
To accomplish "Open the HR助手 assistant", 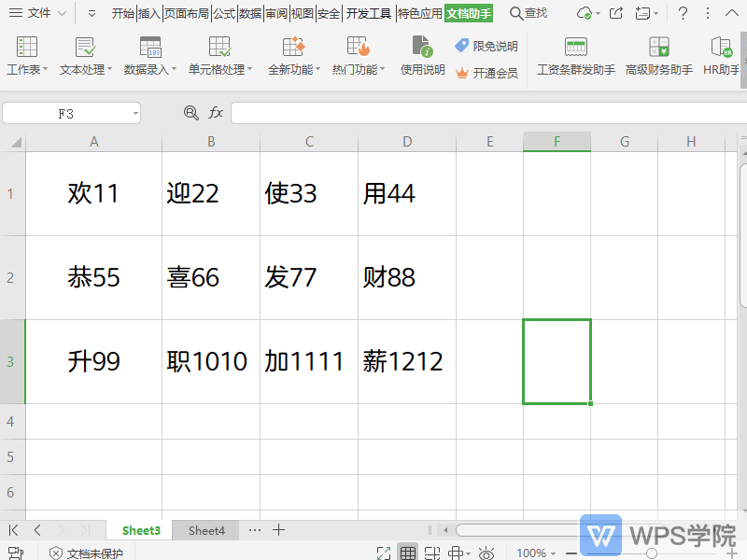I will (720, 56).
